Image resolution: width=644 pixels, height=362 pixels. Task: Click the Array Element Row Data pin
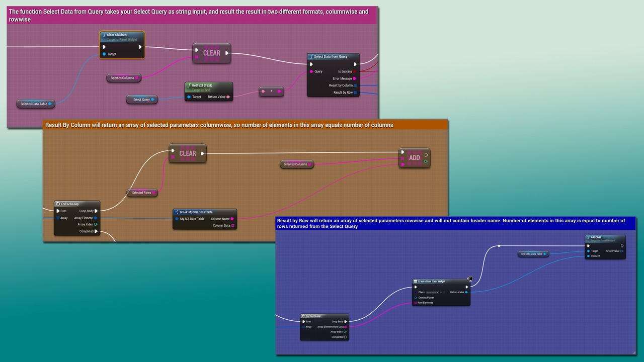[x=346, y=327]
